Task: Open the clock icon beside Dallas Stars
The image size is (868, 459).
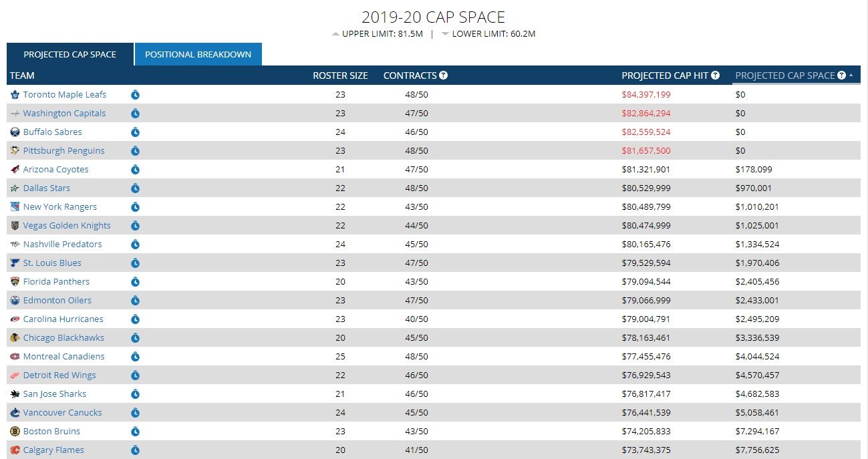Action: point(135,188)
